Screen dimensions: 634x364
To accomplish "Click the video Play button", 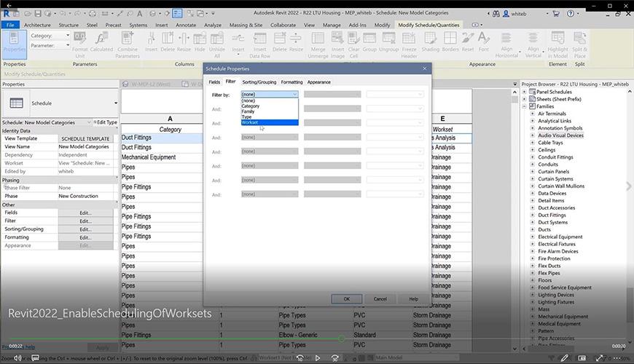I will 318,358.
